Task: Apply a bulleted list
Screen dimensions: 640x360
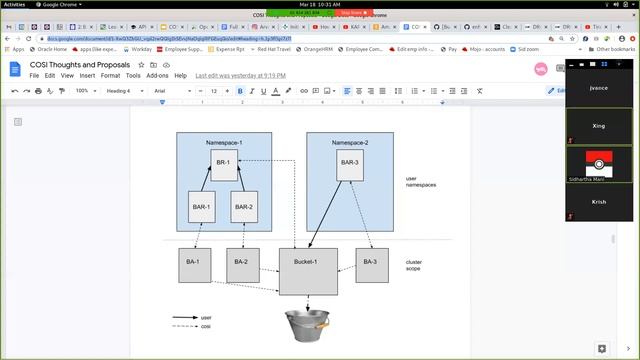Action: tap(434, 91)
